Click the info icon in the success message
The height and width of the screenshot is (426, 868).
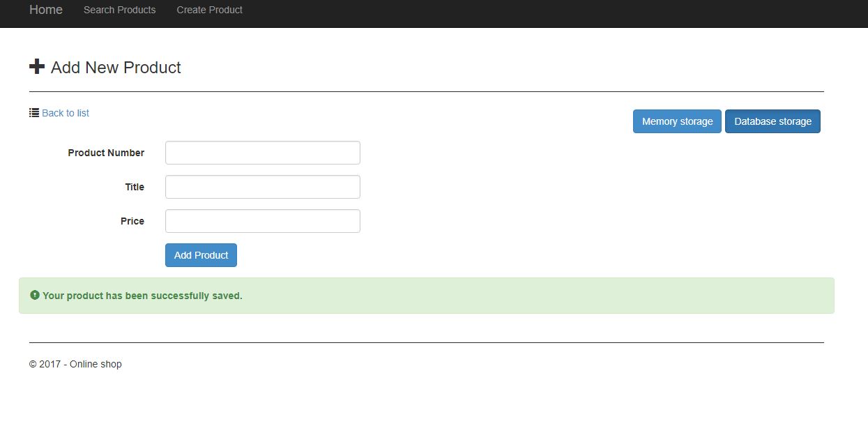[x=35, y=295]
